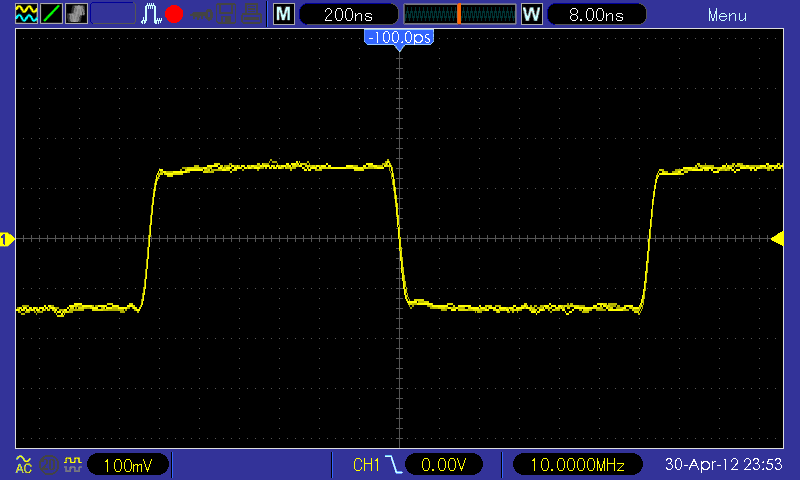Click the grayed key lock icon

pyautogui.click(x=202, y=14)
